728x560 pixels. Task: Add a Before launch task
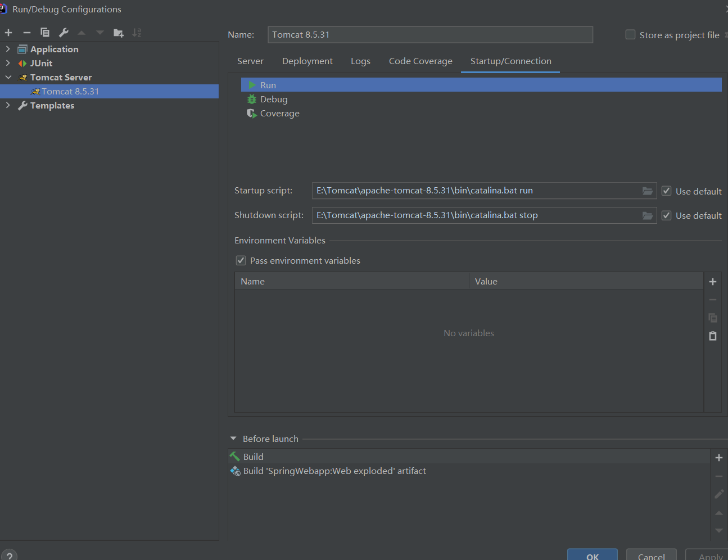point(719,458)
